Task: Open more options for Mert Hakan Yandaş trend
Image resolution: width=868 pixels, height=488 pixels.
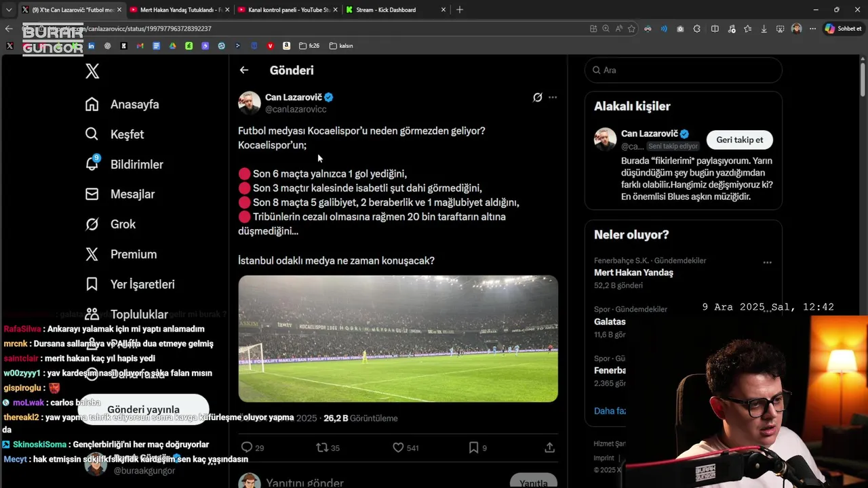Action: point(768,262)
